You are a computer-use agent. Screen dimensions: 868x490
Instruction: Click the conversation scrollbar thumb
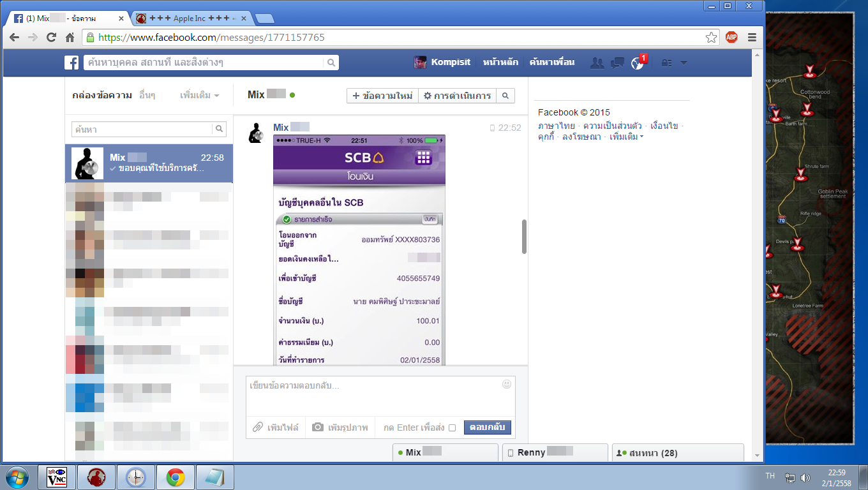[x=525, y=237]
